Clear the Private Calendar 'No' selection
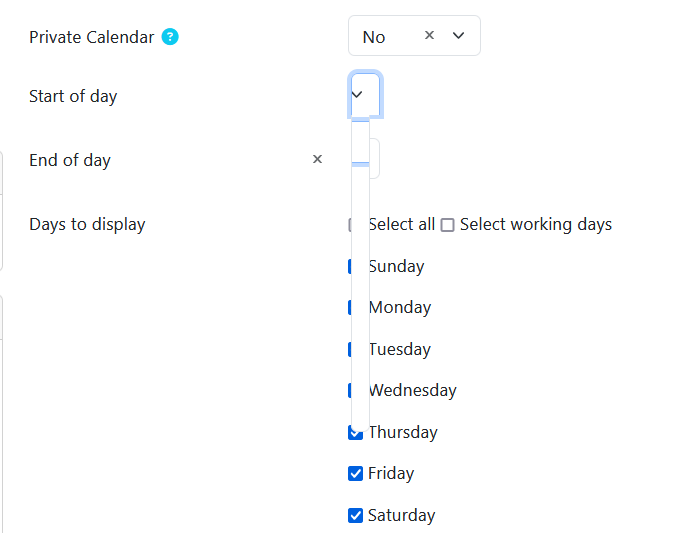 coord(429,35)
